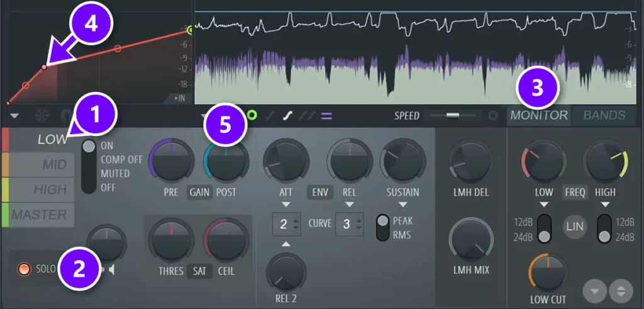Switch to the BANDS view
The image size is (644, 309).
(604, 115)
